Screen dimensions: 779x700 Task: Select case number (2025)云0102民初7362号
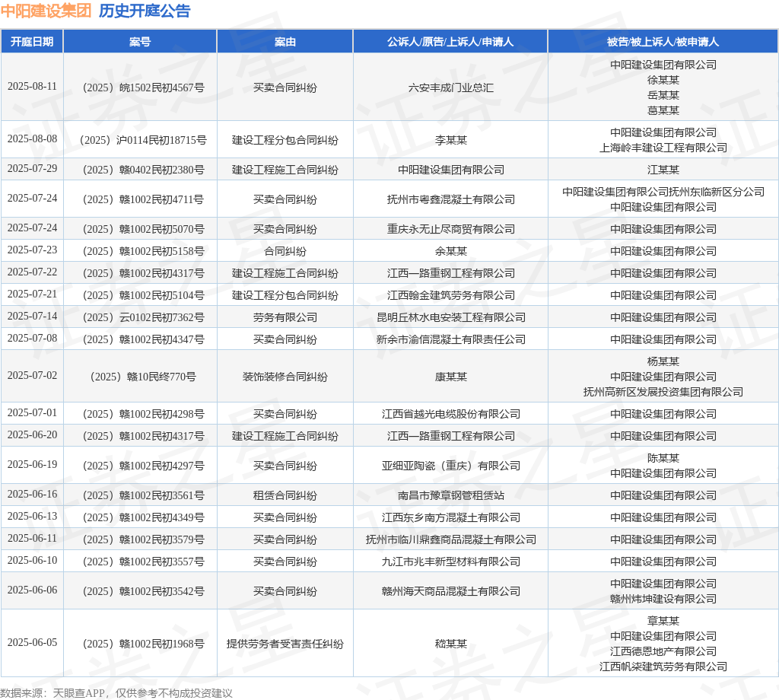coord(143,317)
